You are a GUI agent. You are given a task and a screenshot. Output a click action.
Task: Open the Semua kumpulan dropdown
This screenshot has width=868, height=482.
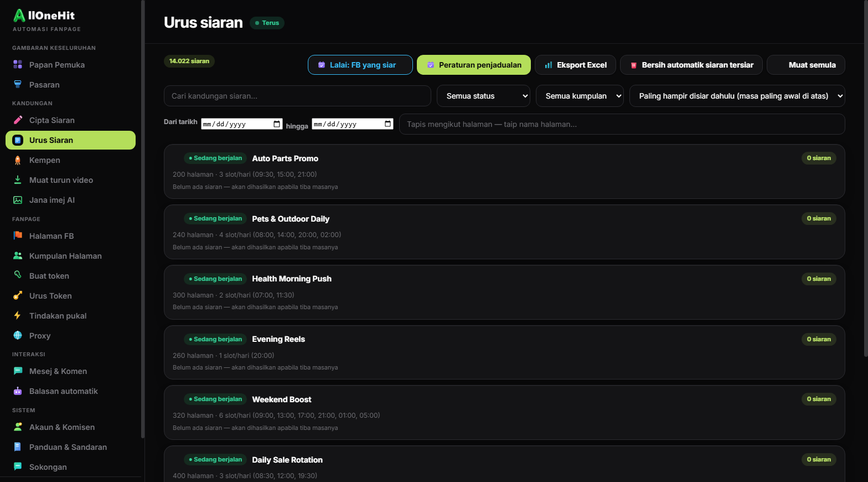[580, 96]
